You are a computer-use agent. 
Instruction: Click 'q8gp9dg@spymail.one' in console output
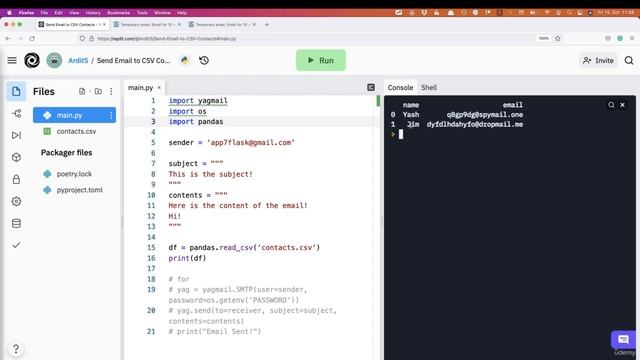pyautogui.click(x=484, y=115)
